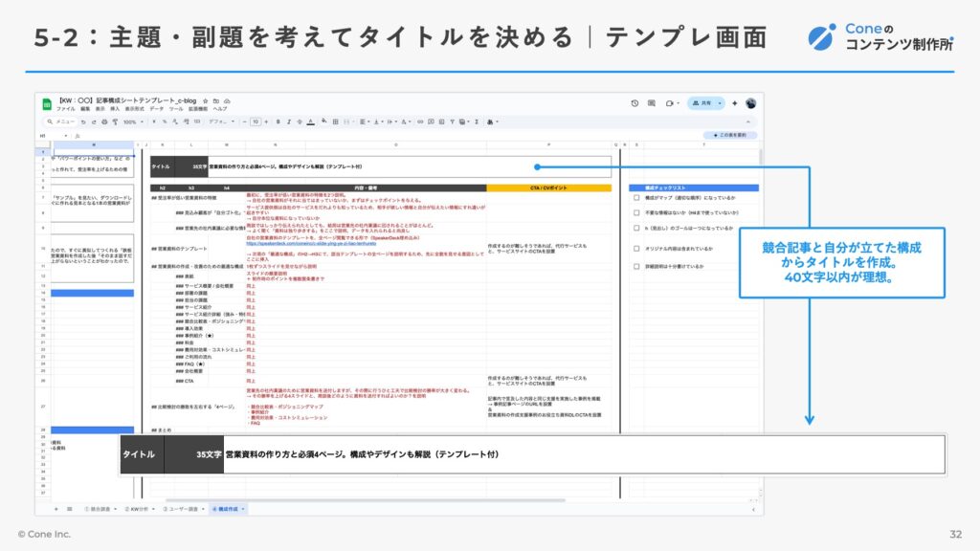Open the filter views dropdown
This screenshot has width=980, height=551.
464,121
